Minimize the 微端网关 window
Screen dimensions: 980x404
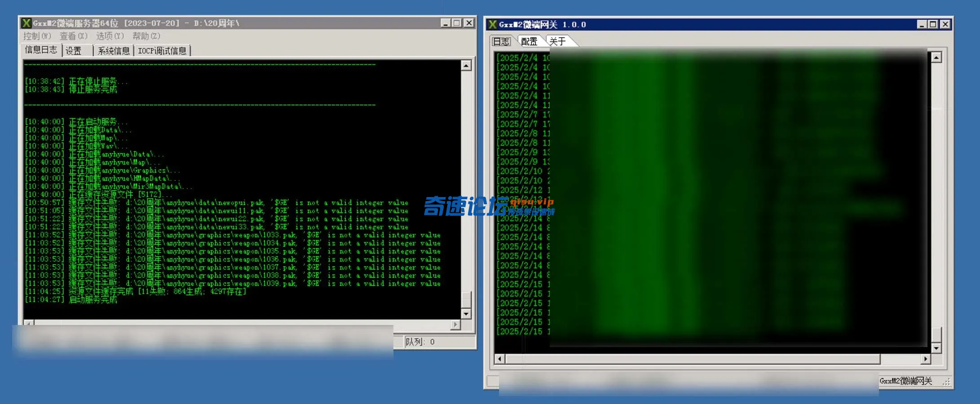click(x=922, y=24)
